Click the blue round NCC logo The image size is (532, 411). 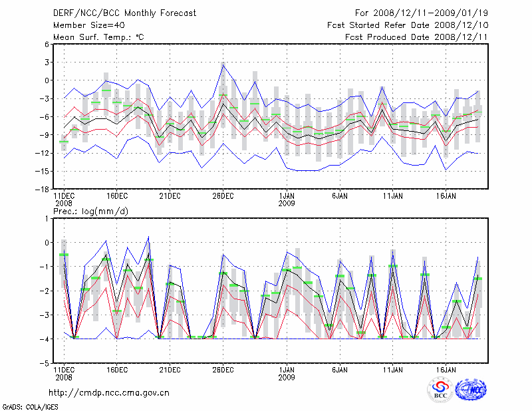coord(471,390)
